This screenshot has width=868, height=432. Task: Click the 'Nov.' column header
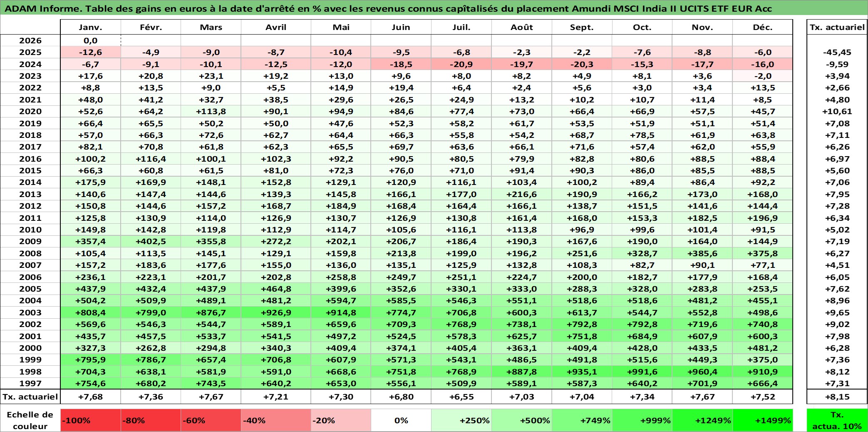(702, 27)
